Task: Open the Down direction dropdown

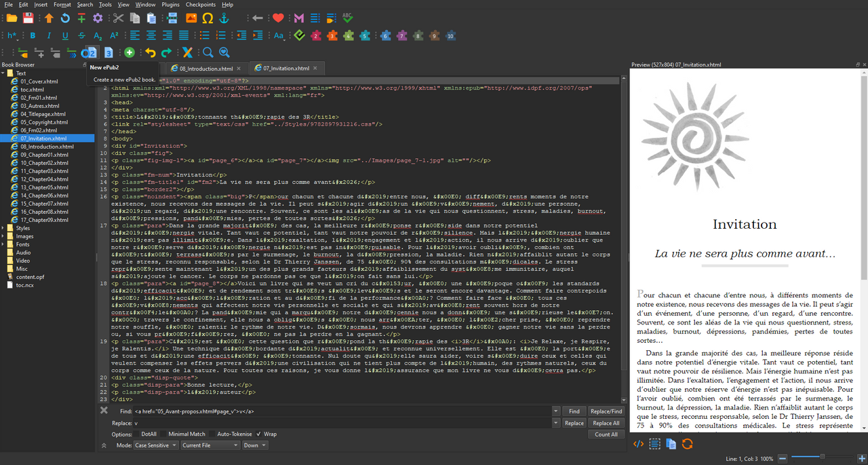Action: point(256,445)
